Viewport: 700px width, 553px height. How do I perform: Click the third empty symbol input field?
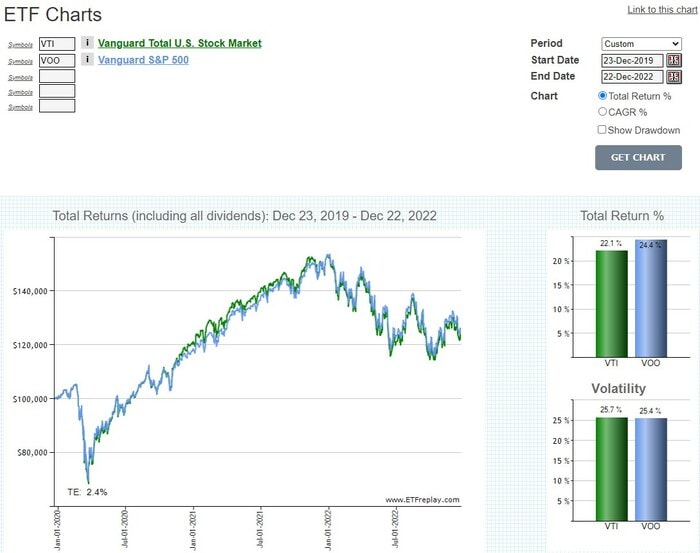pos(57,76)
